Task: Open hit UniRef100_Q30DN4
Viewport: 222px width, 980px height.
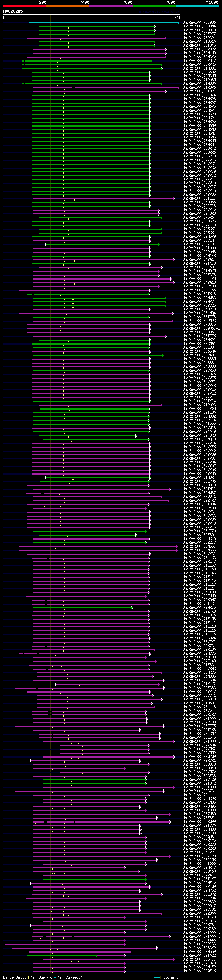Action: pyautogui.click(x=199, y=26)
